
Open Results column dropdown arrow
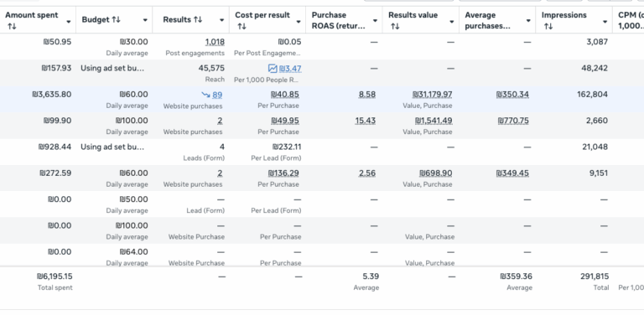tap(221, 20)
